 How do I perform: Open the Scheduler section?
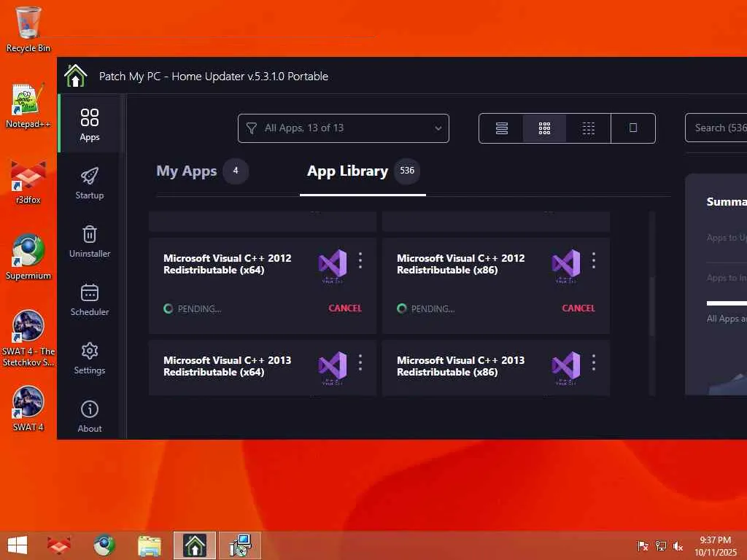tap(90, 300)
